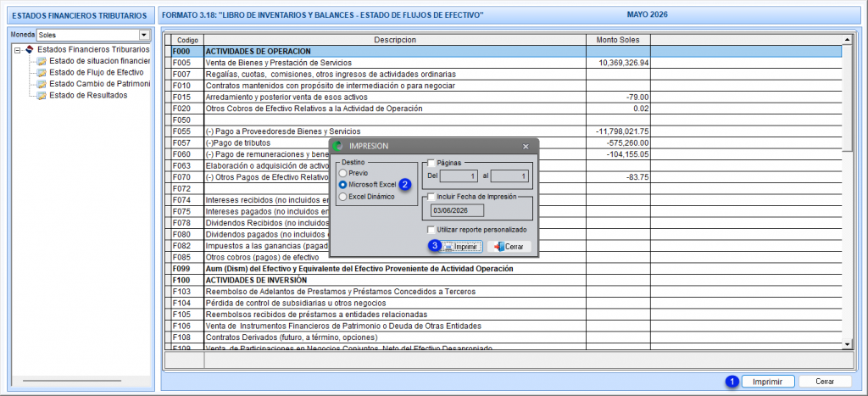Open the Moneda Soles dropdown
Screen dimensions: 868x396
[x=144, y=35]
